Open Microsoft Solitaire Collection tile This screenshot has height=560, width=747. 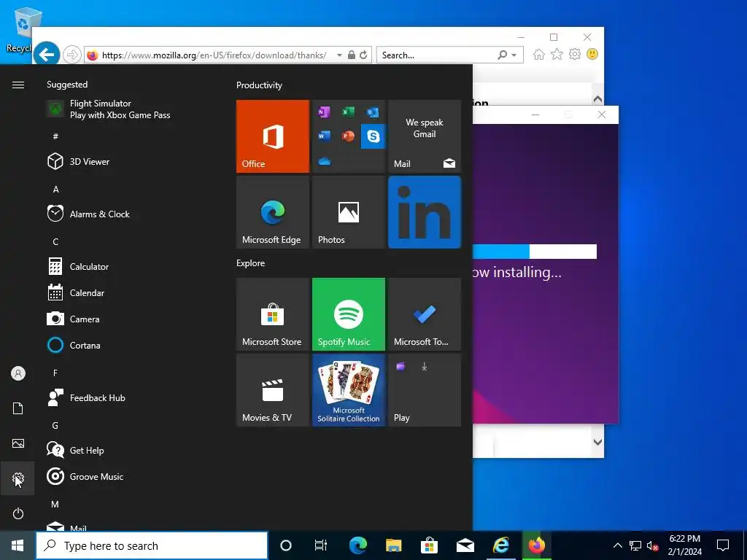click(x=348, y=390)
